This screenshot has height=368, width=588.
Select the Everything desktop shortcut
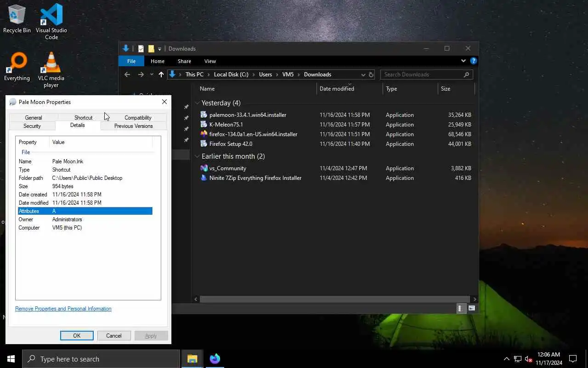click(17, 67)
